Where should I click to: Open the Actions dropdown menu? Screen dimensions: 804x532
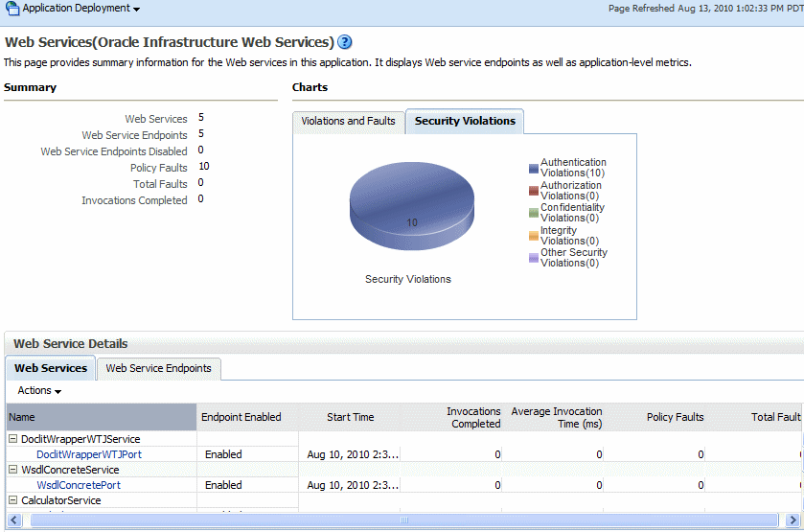pos(39,390)
